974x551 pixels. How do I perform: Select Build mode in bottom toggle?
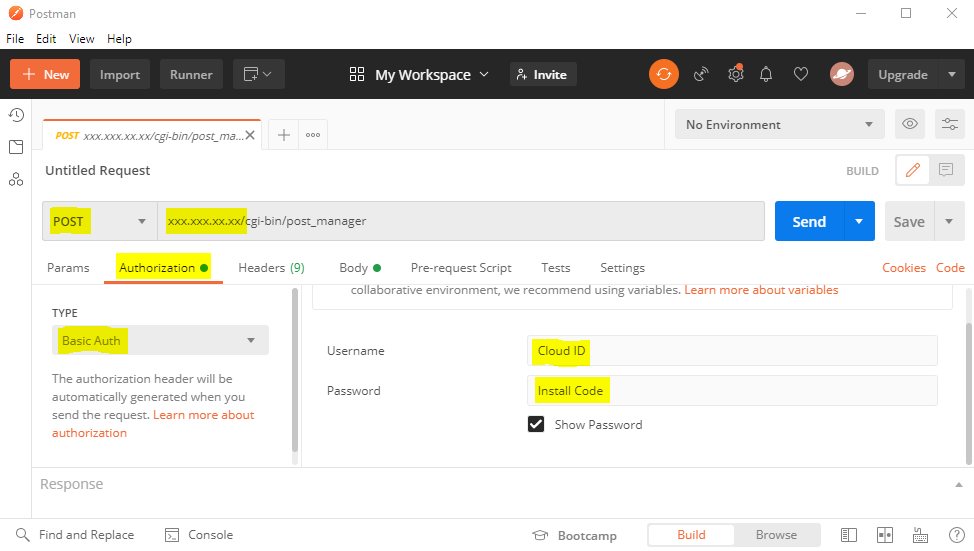[691, 535]
